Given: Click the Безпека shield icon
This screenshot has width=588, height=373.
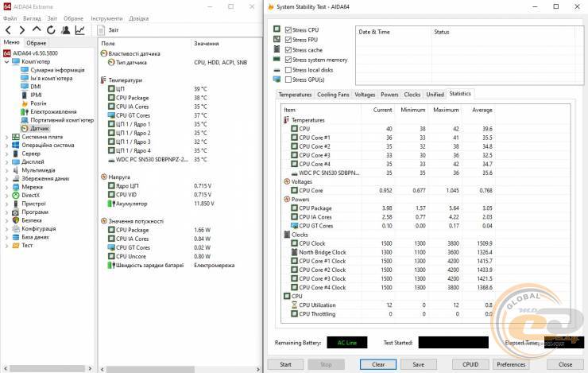Looking at the screenshot, I should tap(16, 220).
